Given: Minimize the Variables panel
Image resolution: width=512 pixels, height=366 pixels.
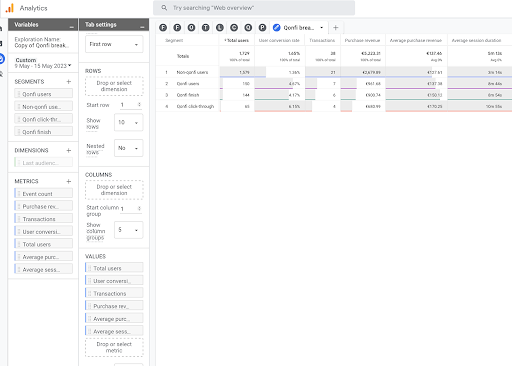Looking at the screenshot, I should (x=72, y=25).
